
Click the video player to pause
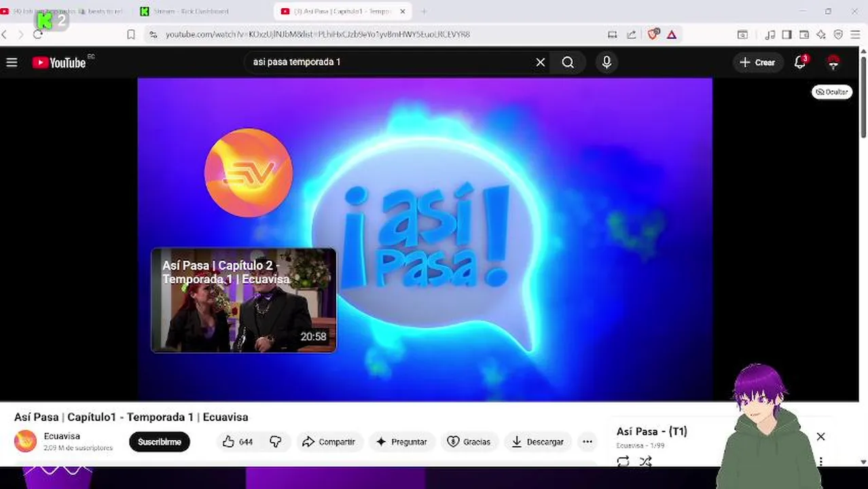[424, 239]
